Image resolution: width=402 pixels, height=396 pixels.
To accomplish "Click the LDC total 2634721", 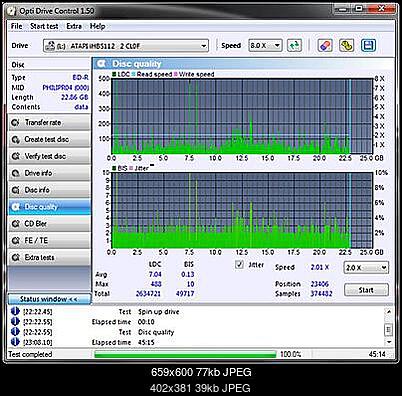I will (x=148, y=294).
